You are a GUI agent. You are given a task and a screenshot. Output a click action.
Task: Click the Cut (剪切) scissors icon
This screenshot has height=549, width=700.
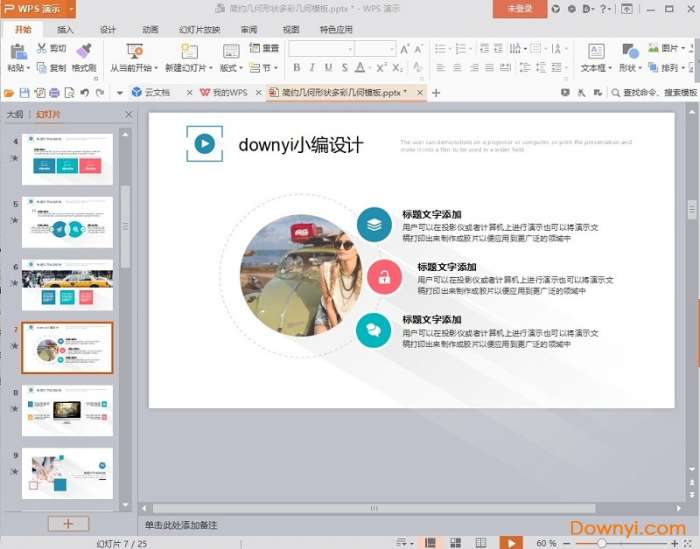click(42, 48)
